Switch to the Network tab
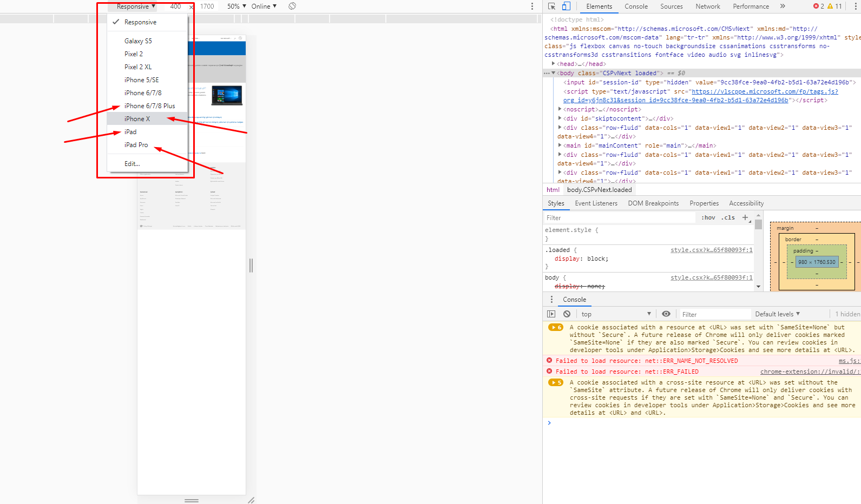The width and height of the screenshot is (861, 504). (708, 6)
